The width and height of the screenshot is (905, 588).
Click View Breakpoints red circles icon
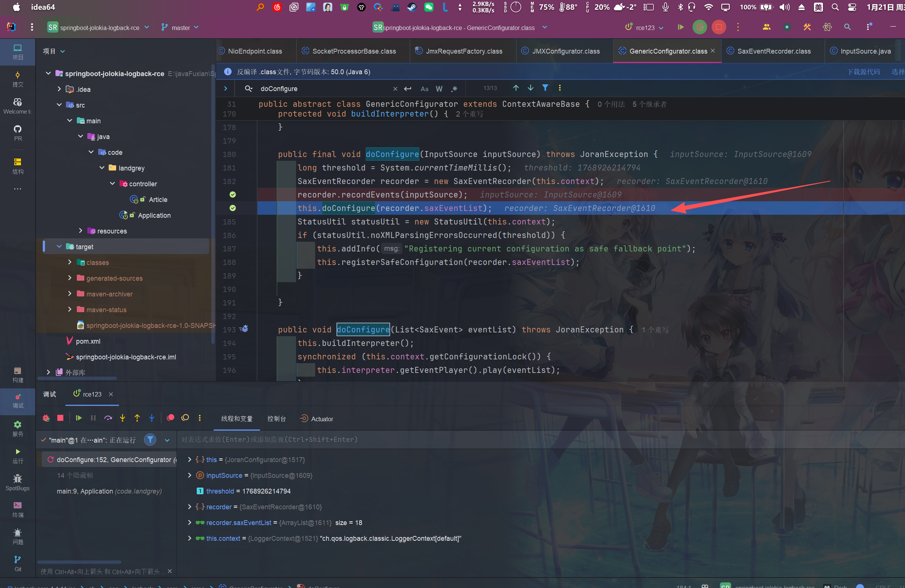(x=171, y=417)
